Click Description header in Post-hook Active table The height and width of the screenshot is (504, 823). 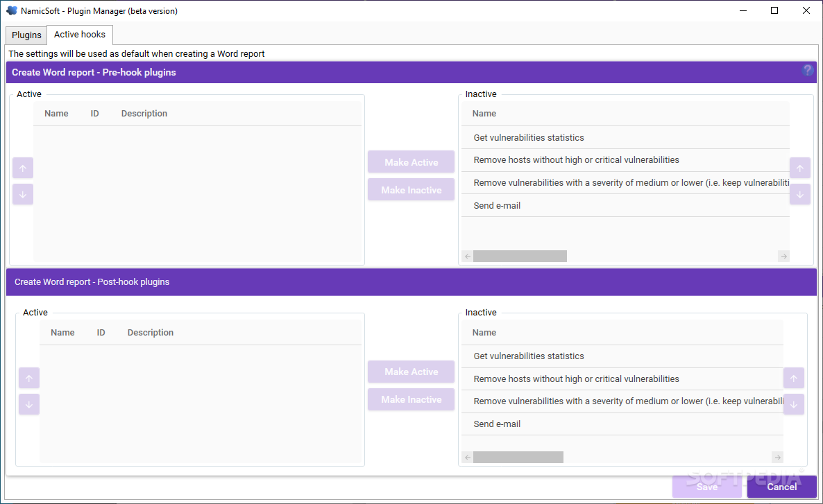coord(151,333)
